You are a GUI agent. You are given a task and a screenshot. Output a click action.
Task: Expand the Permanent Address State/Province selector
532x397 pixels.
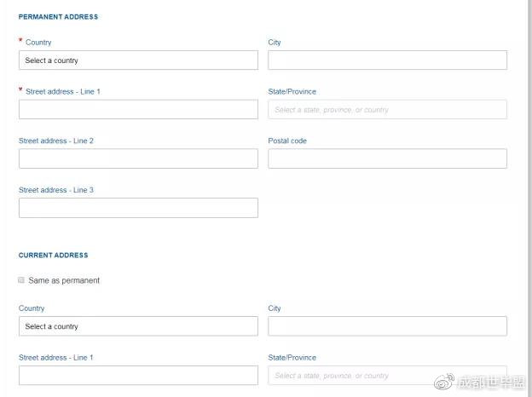(387, 110)
